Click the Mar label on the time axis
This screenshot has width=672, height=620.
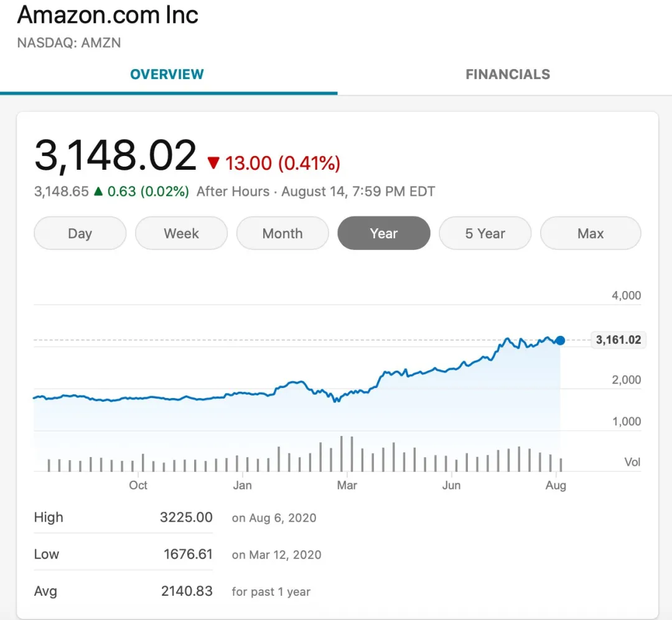(x=347, y=485)
